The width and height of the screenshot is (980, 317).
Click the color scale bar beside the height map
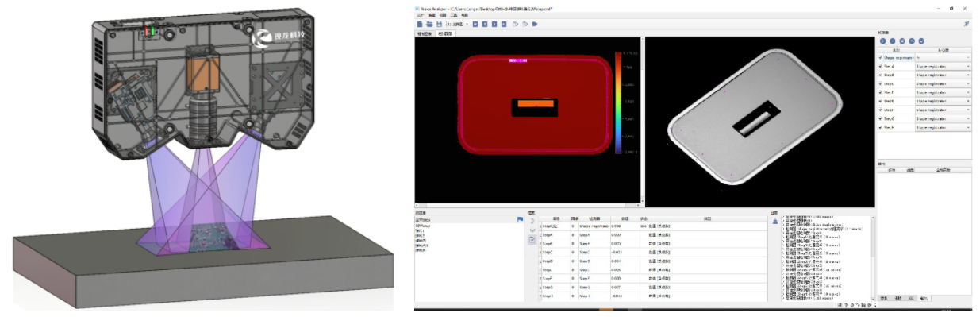[x=617, y=102]
